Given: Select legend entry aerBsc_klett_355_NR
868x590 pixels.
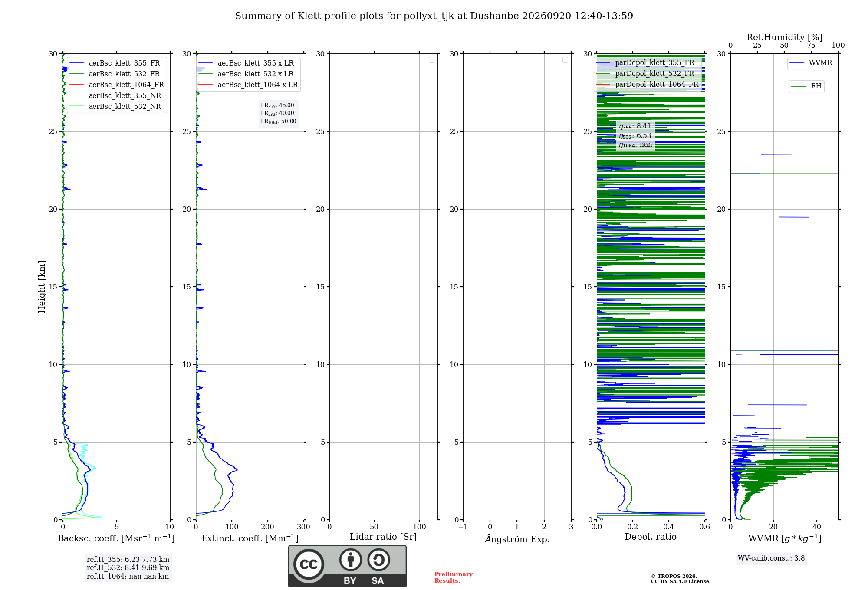Looking at the screenshot, I should 116,96.
